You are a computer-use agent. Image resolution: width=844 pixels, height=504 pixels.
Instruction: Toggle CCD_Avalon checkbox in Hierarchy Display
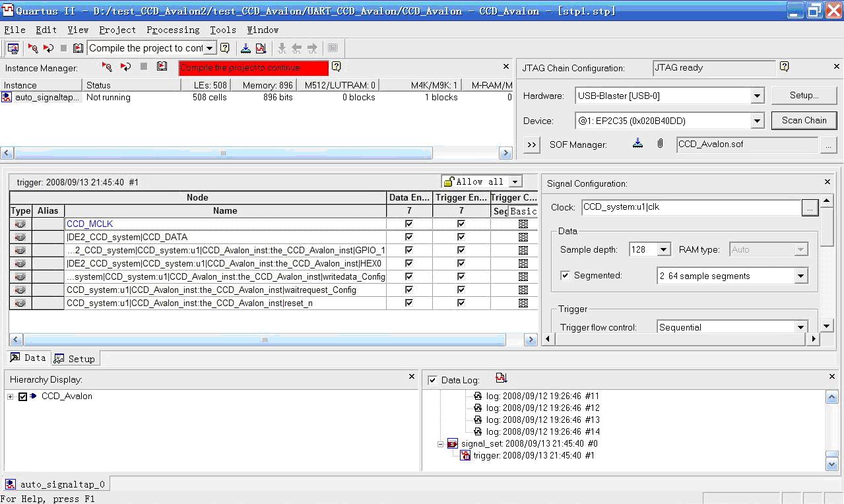23,396
